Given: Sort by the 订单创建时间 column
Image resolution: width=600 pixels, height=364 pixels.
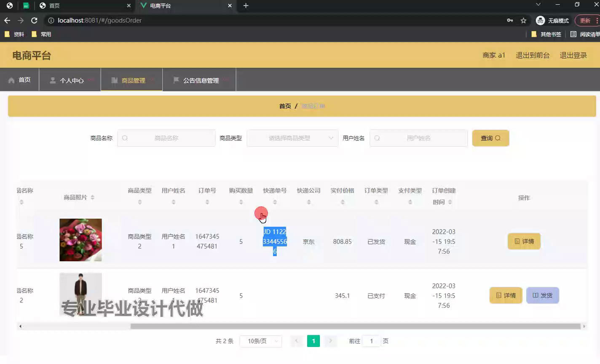Looking at the screenshot, I should [x=450, y=202].
